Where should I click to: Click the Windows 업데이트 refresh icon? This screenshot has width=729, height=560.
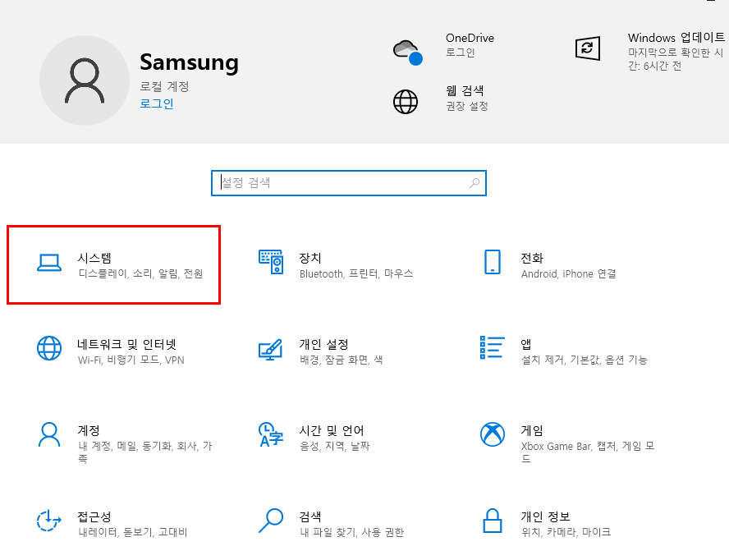[x=588, y=48]
